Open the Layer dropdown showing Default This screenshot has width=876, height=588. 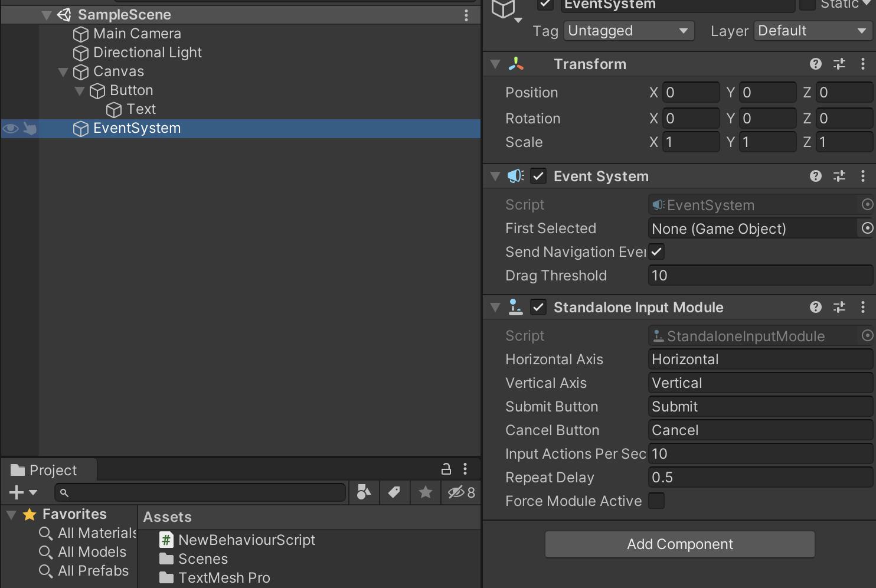point(813,31)
